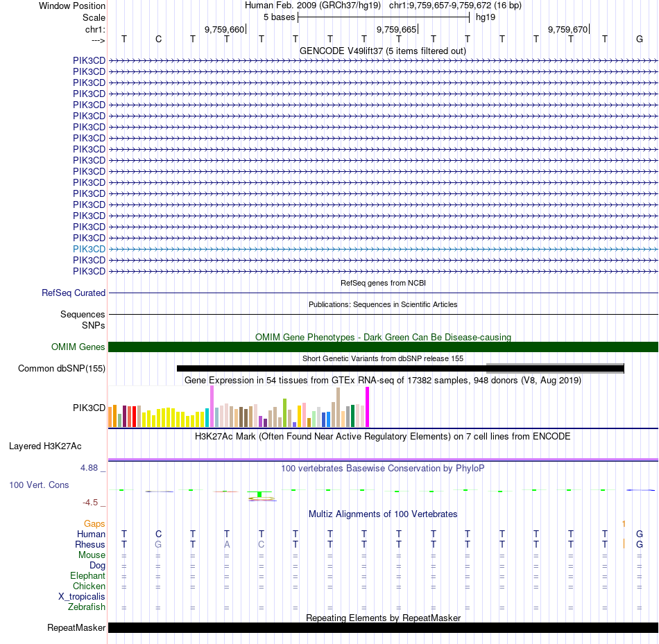
Task: Click the 9,759,670 position label
Action: click(568, 29)
